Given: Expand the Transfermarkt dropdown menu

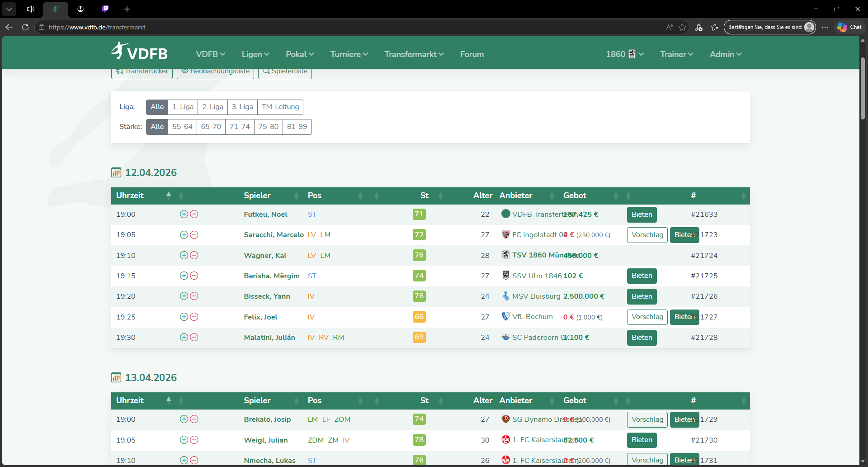Looking at the screenshot, I should (414, 54).
